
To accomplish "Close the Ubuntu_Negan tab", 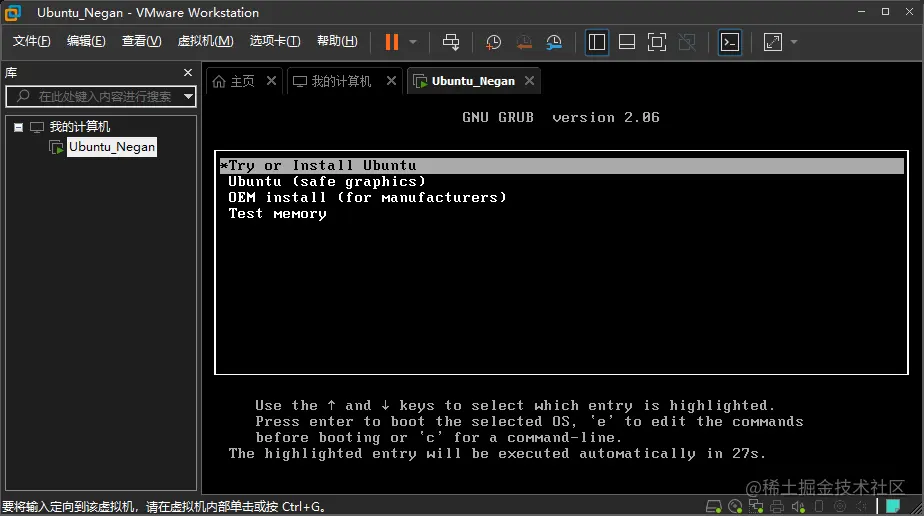I will pos(530,81).
